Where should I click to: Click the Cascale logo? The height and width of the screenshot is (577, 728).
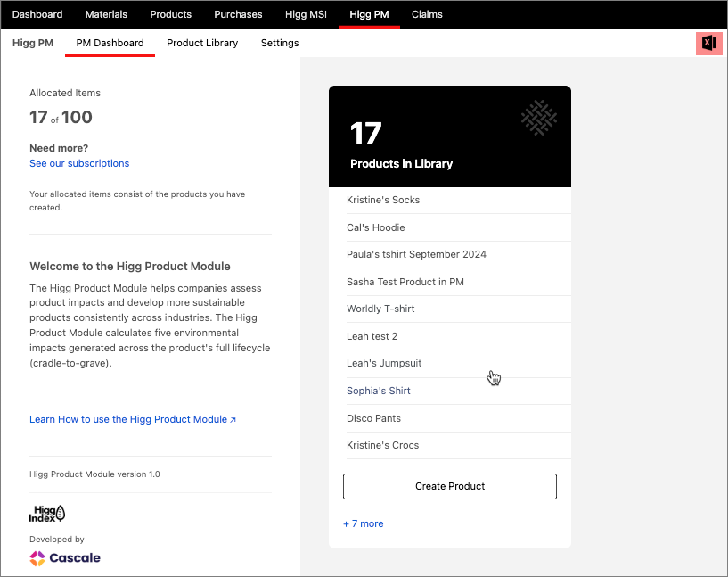tap(65, 558)
